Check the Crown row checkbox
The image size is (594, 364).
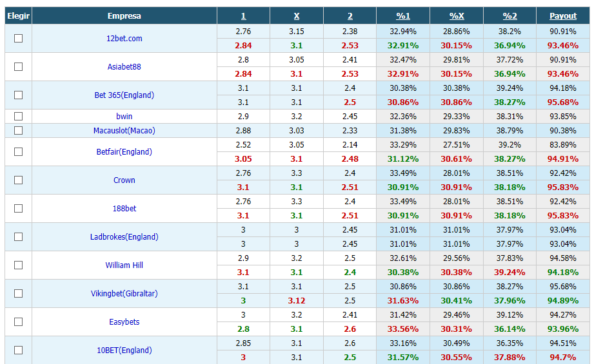click(x=18, y=180)
